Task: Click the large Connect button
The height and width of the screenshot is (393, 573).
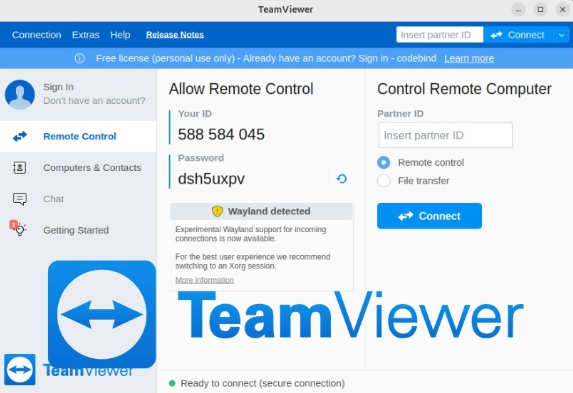Action: [429, 216]
